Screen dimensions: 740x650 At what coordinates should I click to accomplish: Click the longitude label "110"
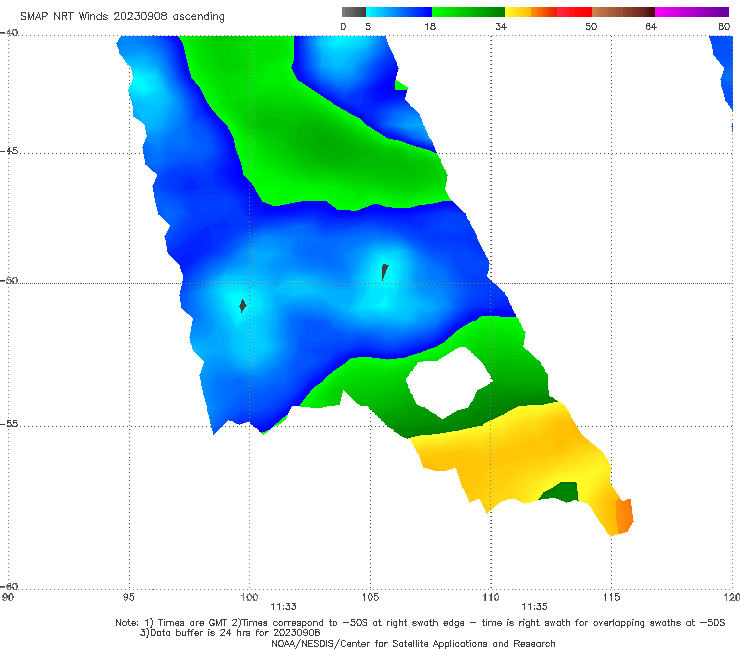[491, 597]
